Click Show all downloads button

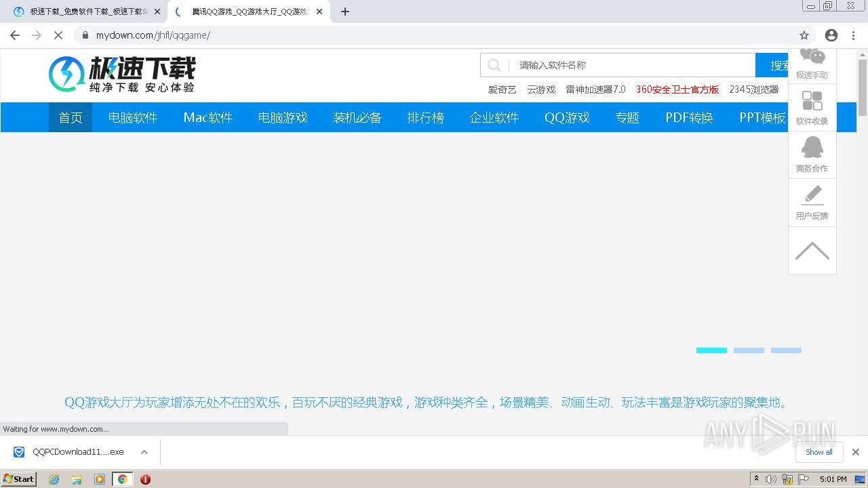(819, 452)
